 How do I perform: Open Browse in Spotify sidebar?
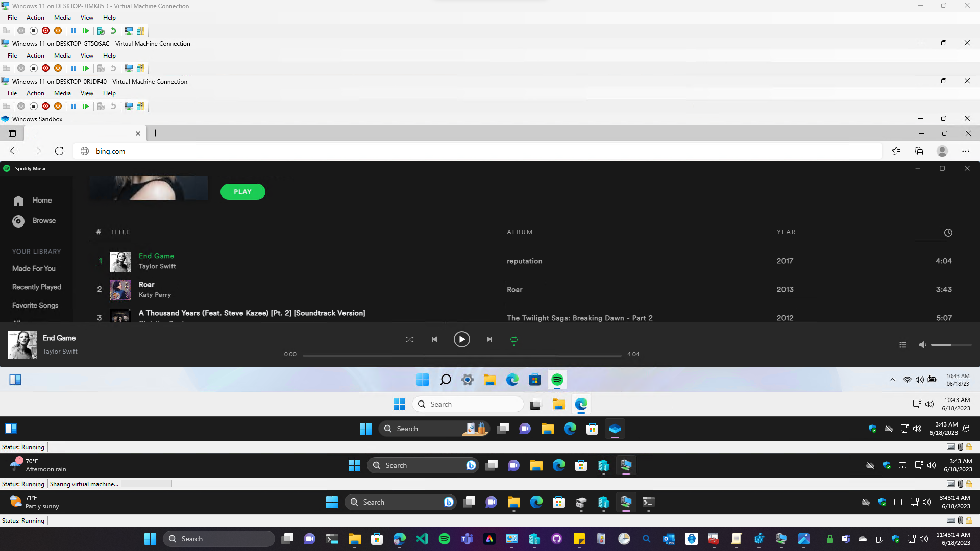(x=44, y=221)
